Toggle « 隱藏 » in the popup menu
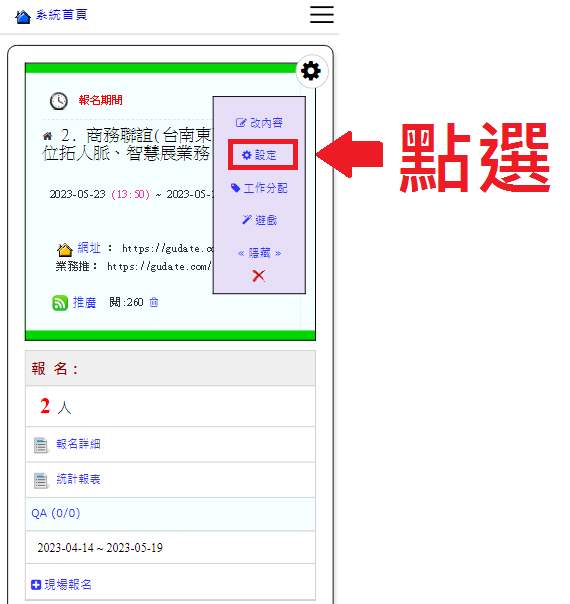 click(259, 253)
